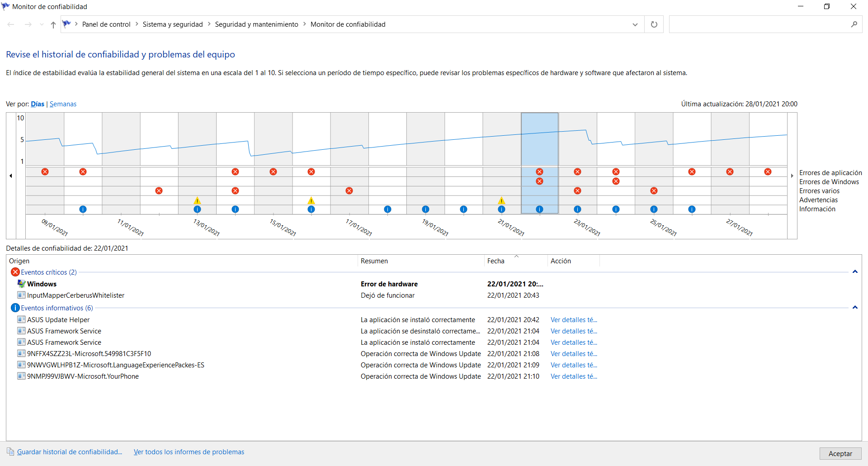Switch the view to Días
Screen dimensions: 868x466
pos(38,104)
